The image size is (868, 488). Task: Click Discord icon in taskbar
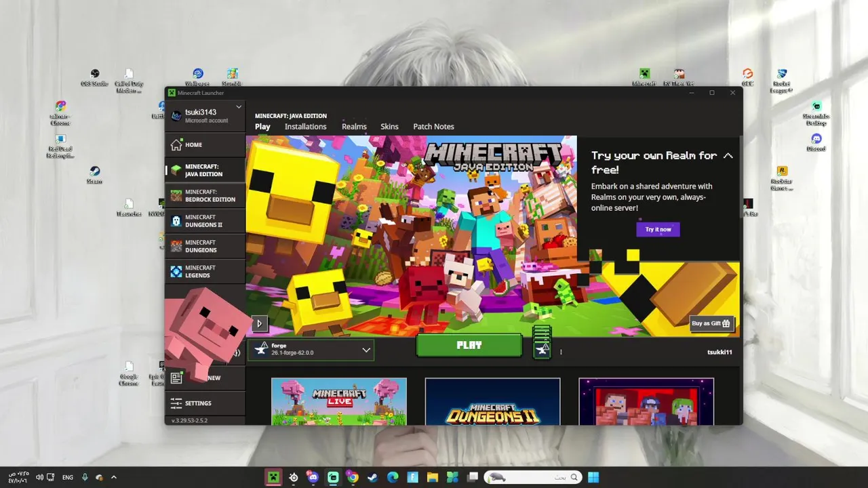pyautogui.click(x=313, y=477)
